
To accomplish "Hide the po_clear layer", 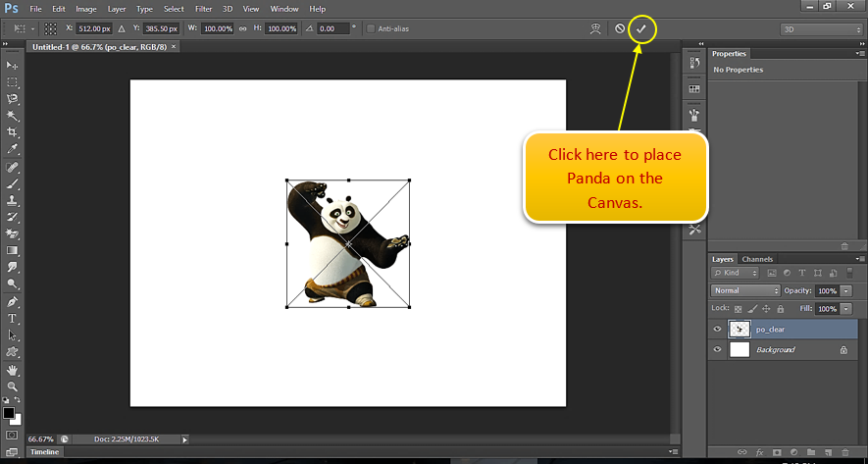I will (x=717, y=329).
